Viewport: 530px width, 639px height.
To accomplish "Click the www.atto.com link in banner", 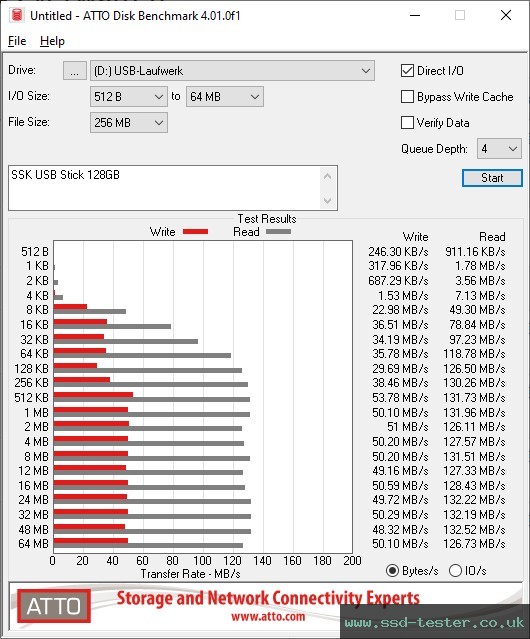I will tap(268, 617).
